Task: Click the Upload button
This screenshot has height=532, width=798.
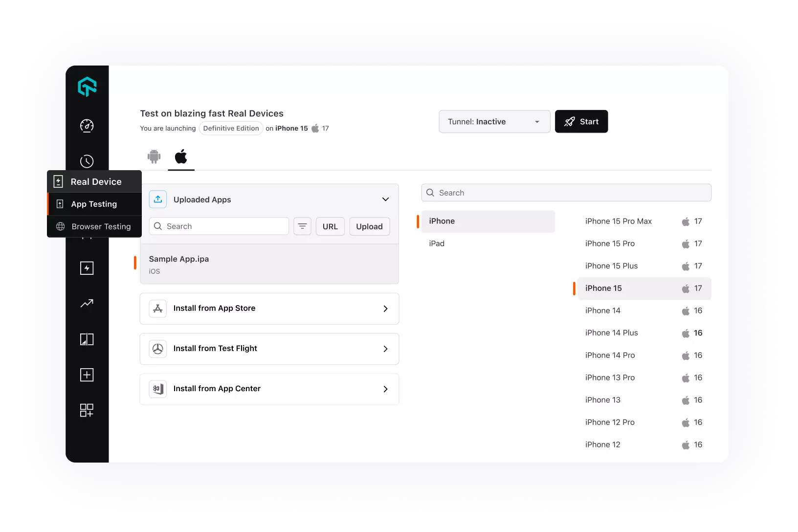Action: [369, 226]
